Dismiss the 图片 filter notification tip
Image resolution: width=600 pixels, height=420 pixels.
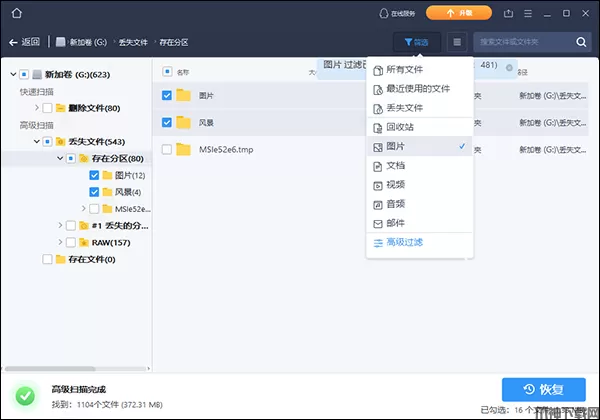(x=509, y=67)
